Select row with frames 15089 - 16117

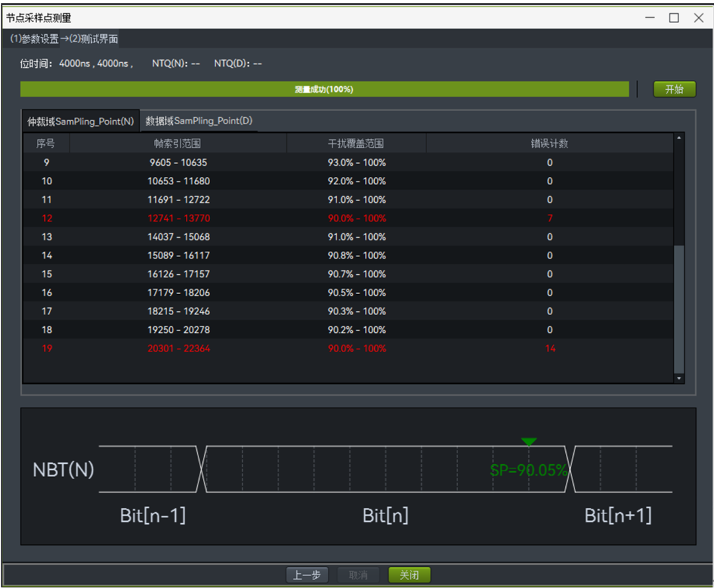coord(348,256)
